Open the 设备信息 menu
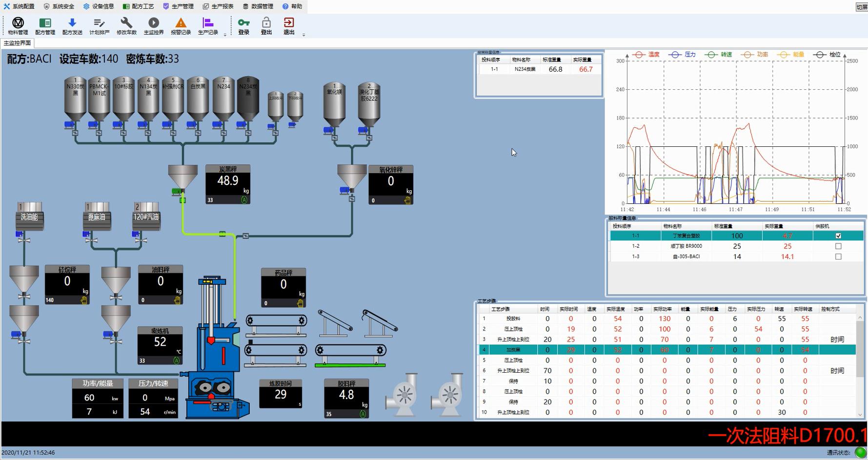868x460 pixels. 99,6
